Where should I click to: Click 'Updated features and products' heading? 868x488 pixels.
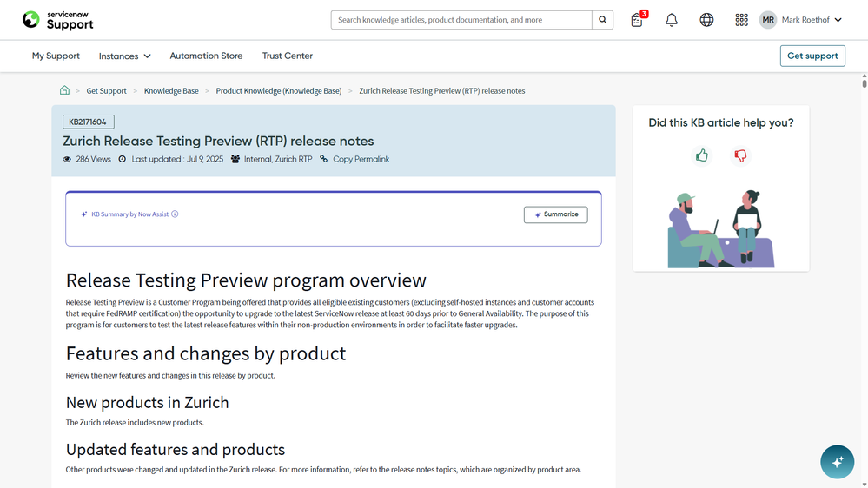click(x=175, y=449)
